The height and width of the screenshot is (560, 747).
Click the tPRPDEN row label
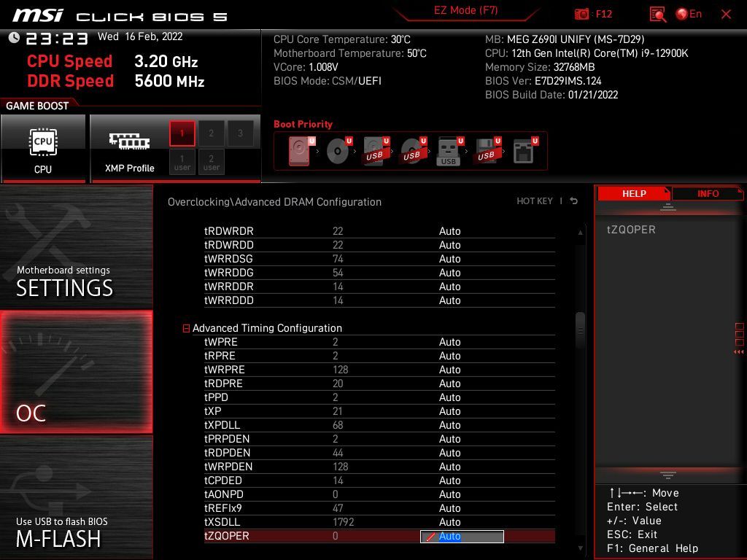(227, 438)
